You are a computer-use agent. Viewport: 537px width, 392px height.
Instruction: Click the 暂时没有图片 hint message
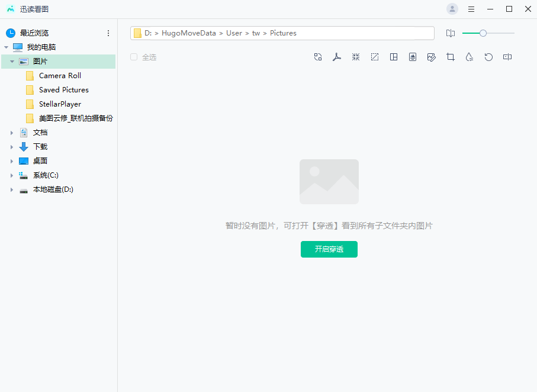point(329,226)
